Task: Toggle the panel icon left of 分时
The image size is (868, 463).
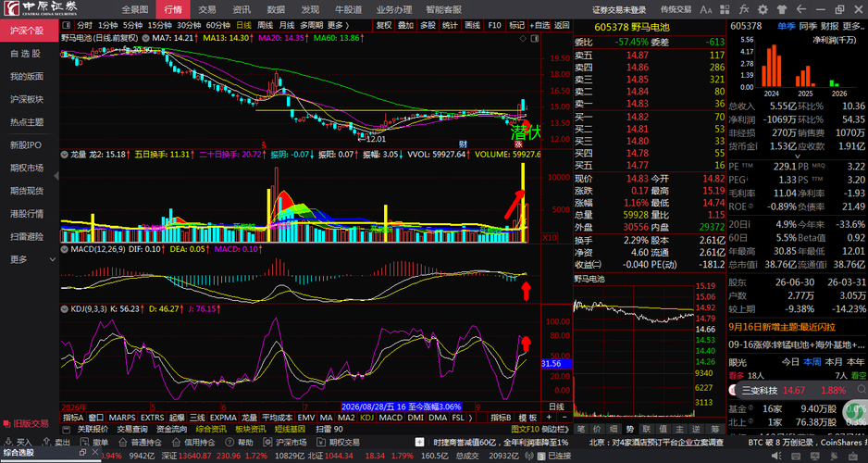Action: click(x=67, y=25)
